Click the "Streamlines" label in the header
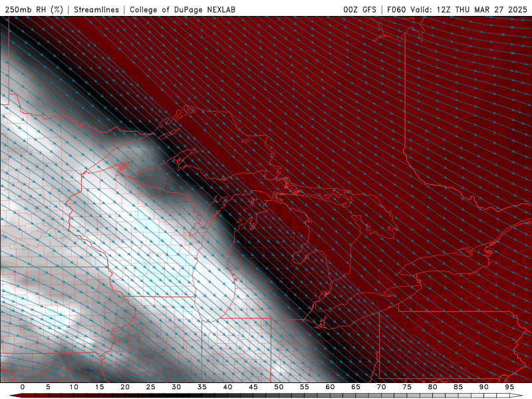This screenshot has width=532, height=399. (96, 9)
